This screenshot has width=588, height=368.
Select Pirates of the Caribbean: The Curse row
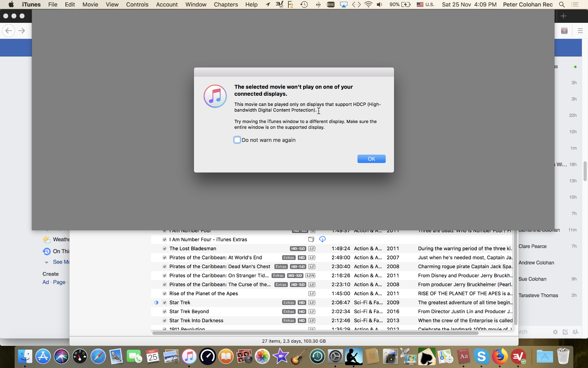332,285
